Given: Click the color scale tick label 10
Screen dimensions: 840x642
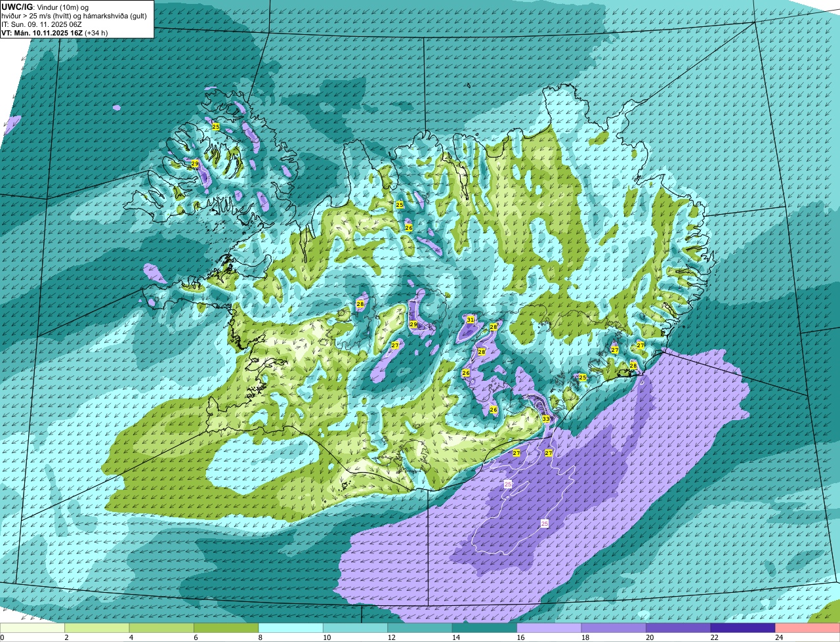Looking at the screenshot, I should click(326, 637).
